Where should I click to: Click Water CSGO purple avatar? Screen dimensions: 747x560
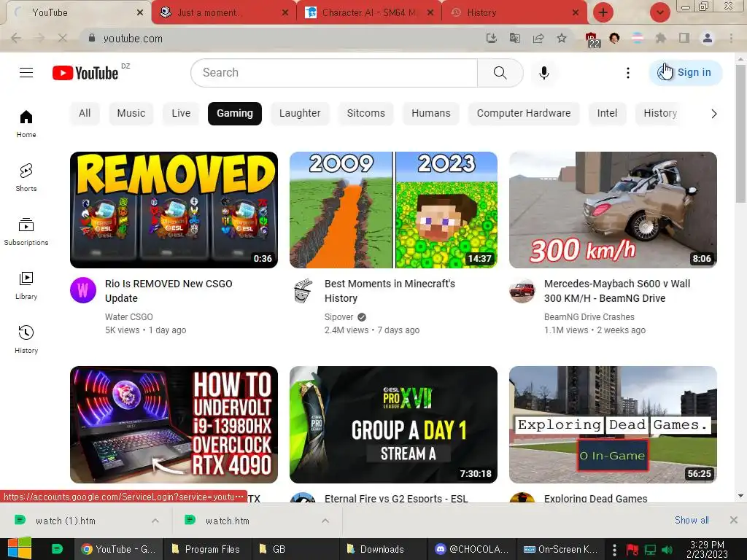tap(83, 290)
